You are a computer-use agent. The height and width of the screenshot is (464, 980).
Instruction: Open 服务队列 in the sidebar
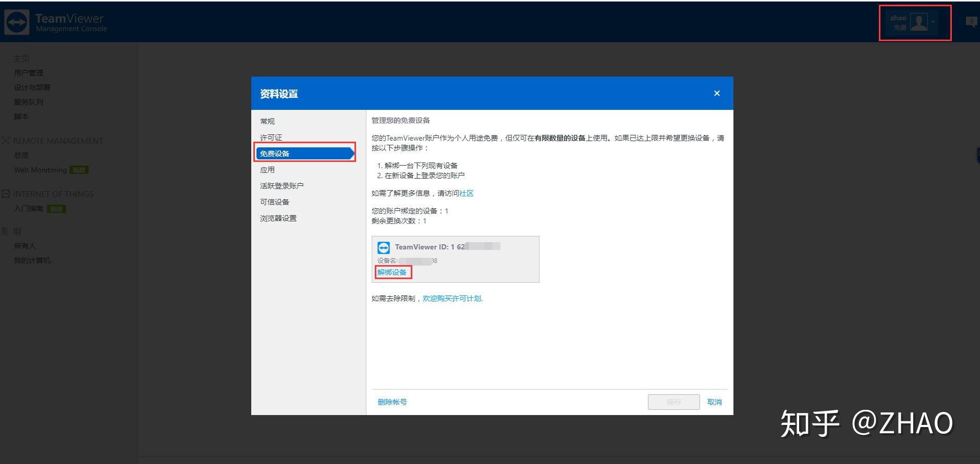29,102
